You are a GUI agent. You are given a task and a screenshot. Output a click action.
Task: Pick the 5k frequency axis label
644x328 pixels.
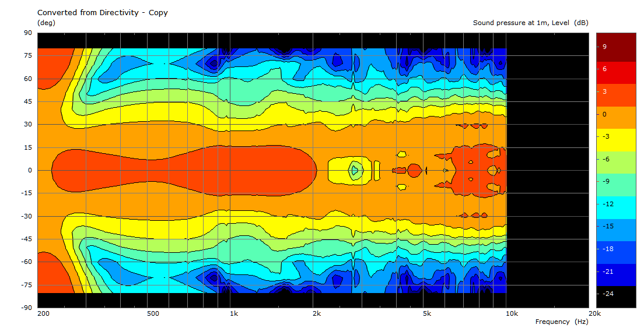427,313
